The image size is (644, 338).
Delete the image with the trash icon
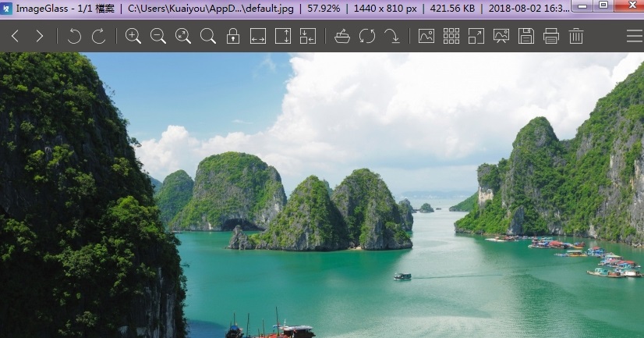(576, 36)
